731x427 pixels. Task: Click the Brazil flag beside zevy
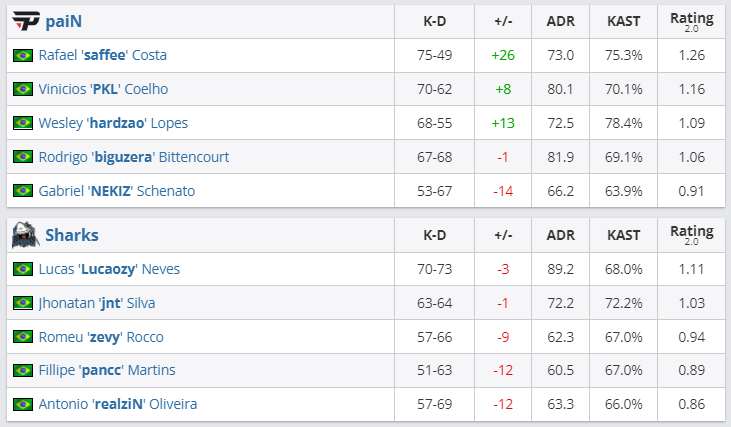click(22, 337)
